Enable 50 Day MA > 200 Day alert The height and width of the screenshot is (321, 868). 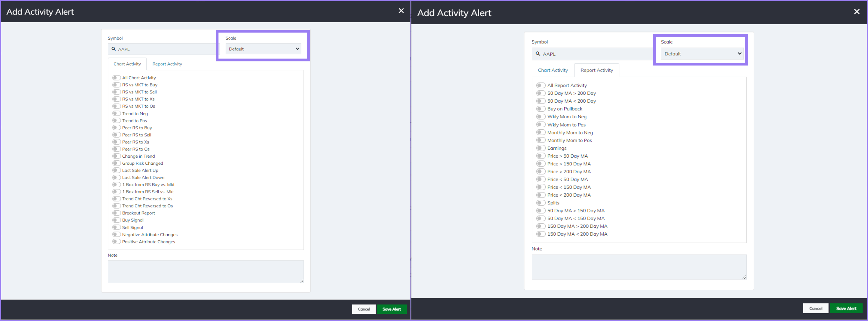[x=541, y=93]
